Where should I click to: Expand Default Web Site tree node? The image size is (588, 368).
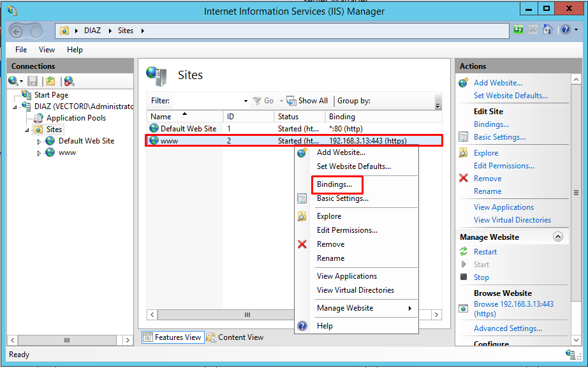coord(39,142)
